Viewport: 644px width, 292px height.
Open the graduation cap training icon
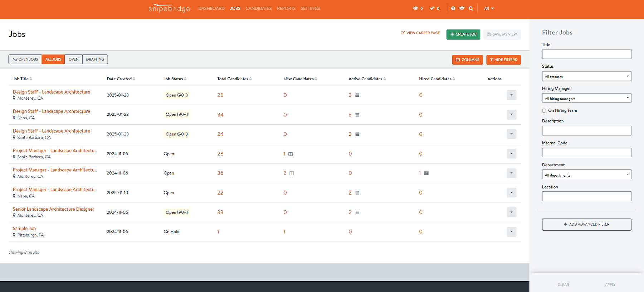[462, 8]
